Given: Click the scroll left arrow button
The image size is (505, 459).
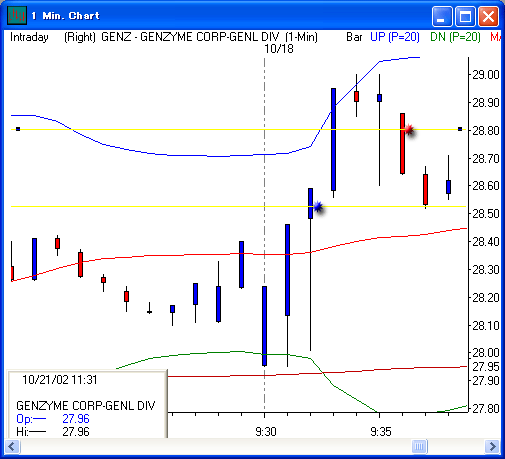Looking at the screenshot, I should [13, 446].
